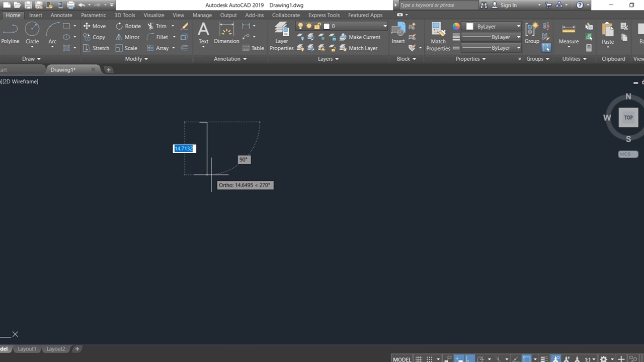Open Layer Properties manager
Screen dimensions: 644x362
(x=281, y=37)
